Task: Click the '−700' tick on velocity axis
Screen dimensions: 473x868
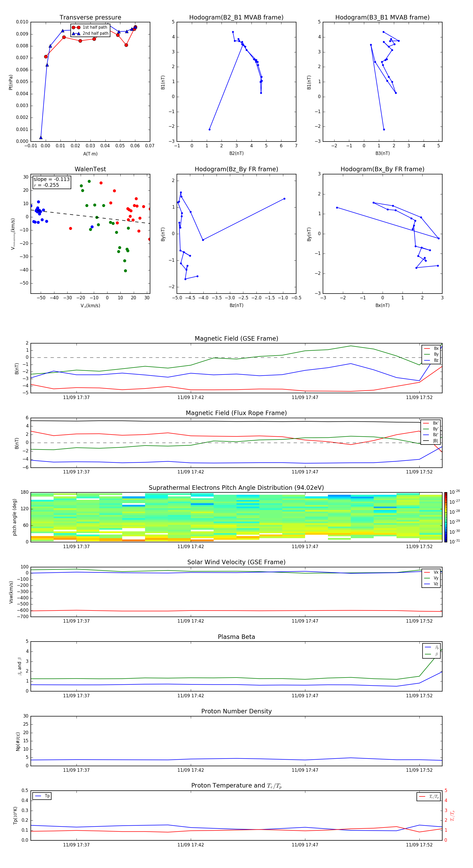Action: tap(22, 617)
